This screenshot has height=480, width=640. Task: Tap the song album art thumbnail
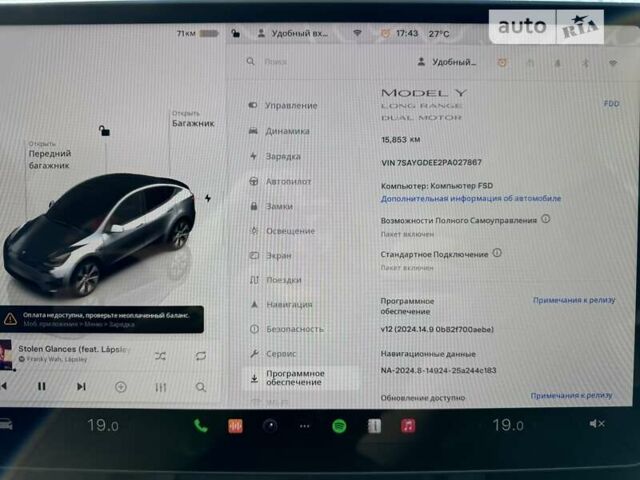point(6,354)
